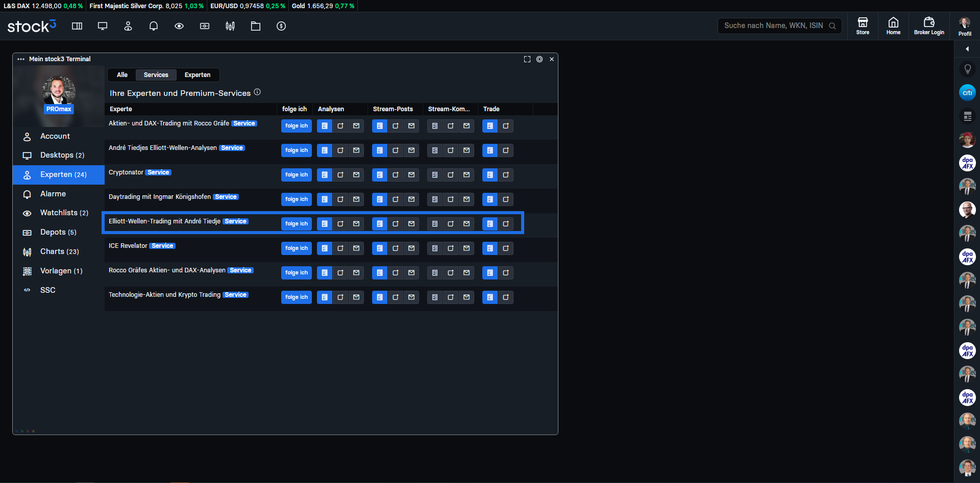980x483 pixels.
Task: Click the person experts icon in top toolbar
Action: 128,26
